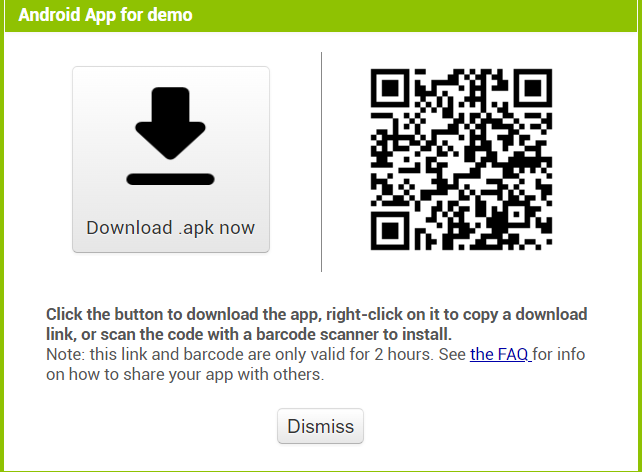The width and height of the screenshot is (642, 472).
Task: Click the 'Download .apk now' label
Action: pyautogui.click(x=170, y=228)
